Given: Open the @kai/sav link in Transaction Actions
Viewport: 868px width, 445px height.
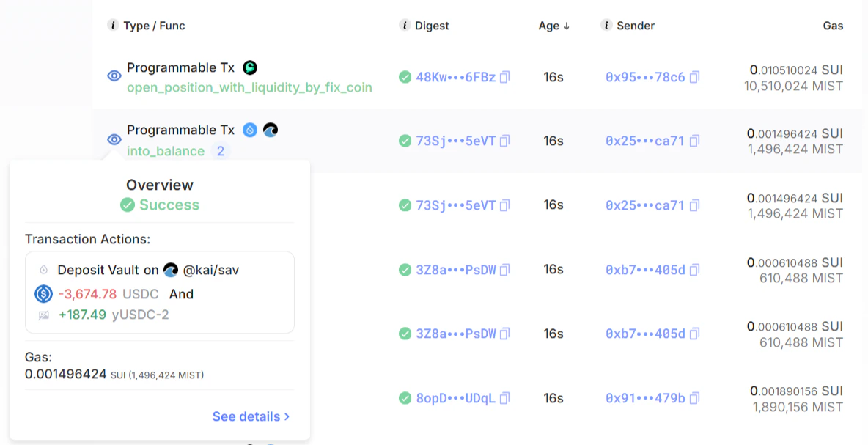Looking at the screenshot, I should 211,270.
